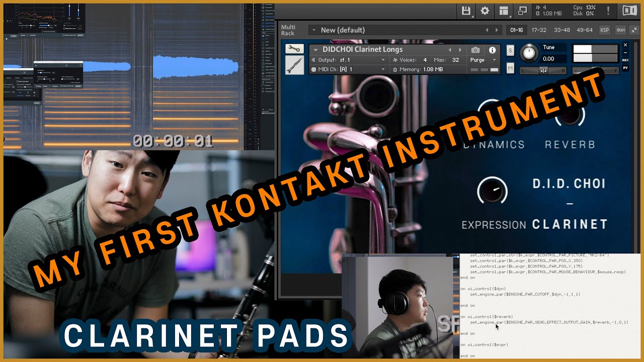Go to the previous multi preset arrow
The height and width of the screenshot is (362, 644).
click(487, 30)
